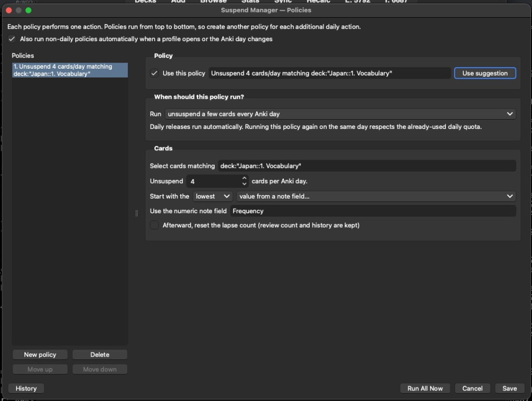
Task: Click the 'cards per Anki day.' label
Action: tap(279, 182)
